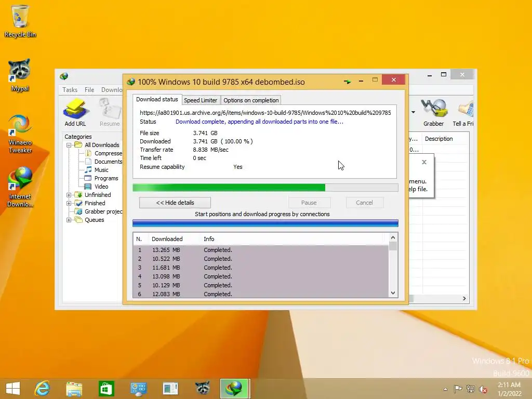The width and height of the screenshot is (532, 399).
Task: Click the network tray icon
Action: pos(471,389)
